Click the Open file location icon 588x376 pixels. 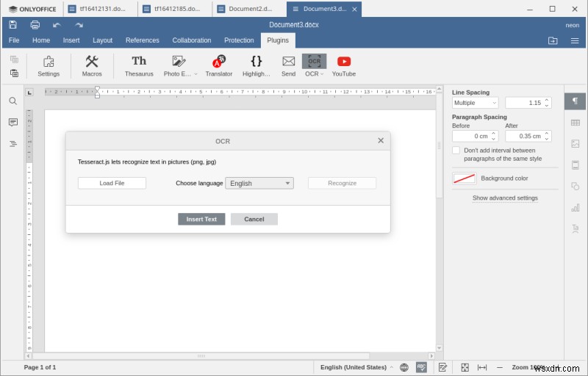tap(553, 40)
